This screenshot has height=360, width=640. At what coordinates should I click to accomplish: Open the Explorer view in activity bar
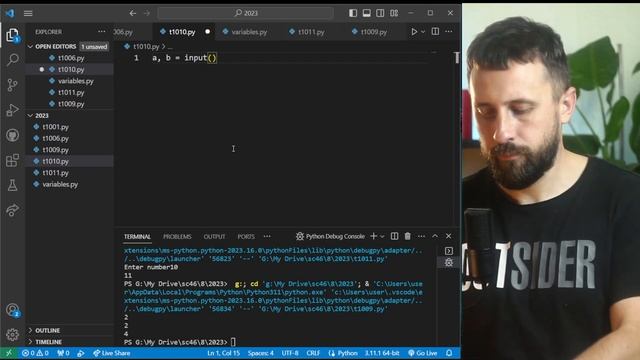pyautogui.click(x=13, y=35)
